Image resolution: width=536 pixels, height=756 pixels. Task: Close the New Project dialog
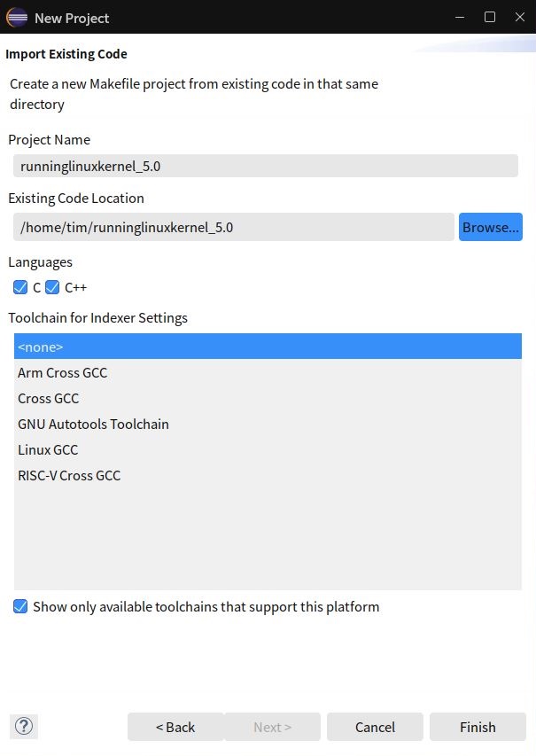pyautogui.click(x=520, y=18)
